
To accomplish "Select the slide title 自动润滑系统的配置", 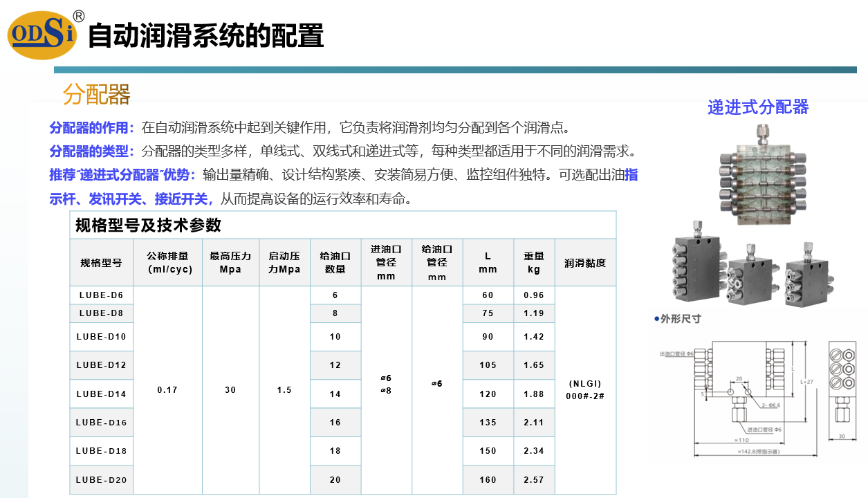I will [206, 35].
